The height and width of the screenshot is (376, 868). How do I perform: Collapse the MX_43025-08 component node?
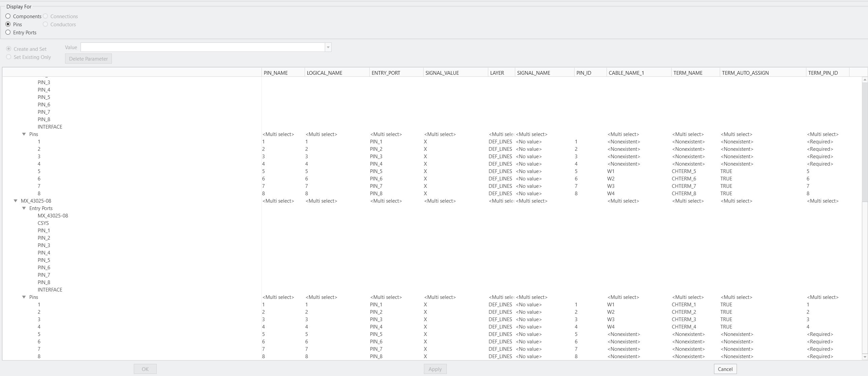coord(15,201)
